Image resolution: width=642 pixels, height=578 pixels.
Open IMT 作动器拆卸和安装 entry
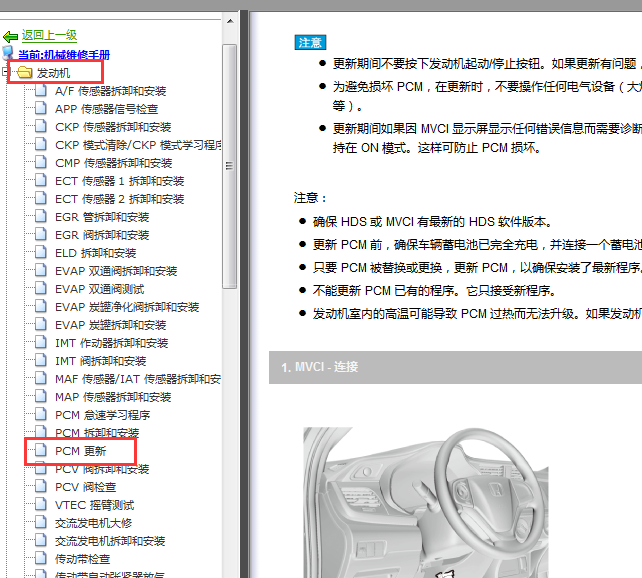pyautogui.click(x=111, y=343)
